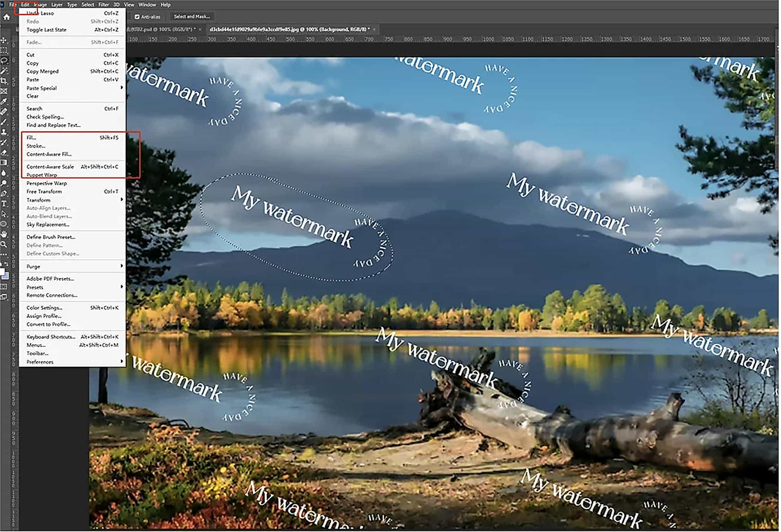Select the Crop tool
This screenshot has height=532, width=781.
click(x=4, y=81)
